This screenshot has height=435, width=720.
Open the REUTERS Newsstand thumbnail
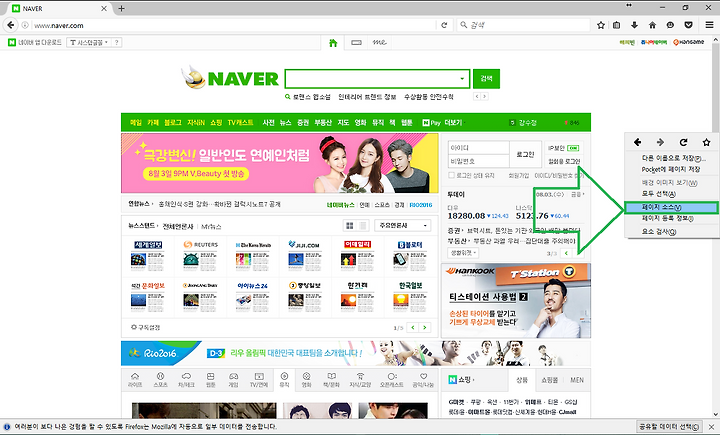(x=200, y=256)
